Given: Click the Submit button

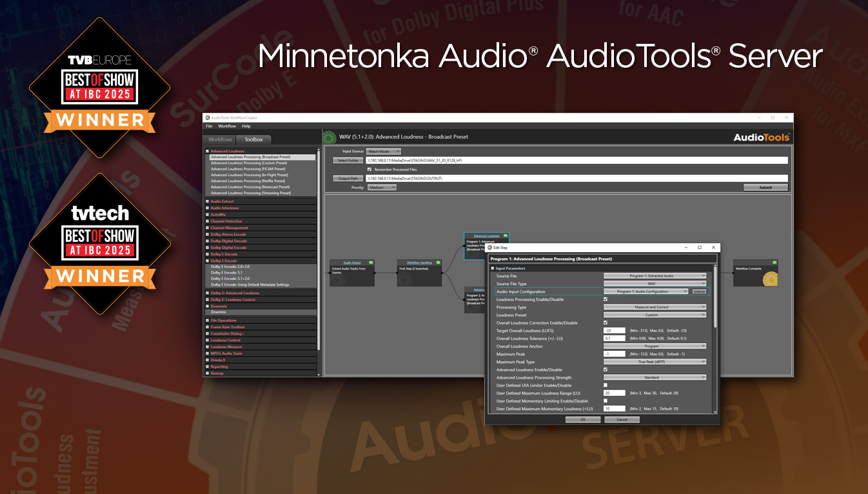Looking at the screenshot, I should [x=765, y=188].
